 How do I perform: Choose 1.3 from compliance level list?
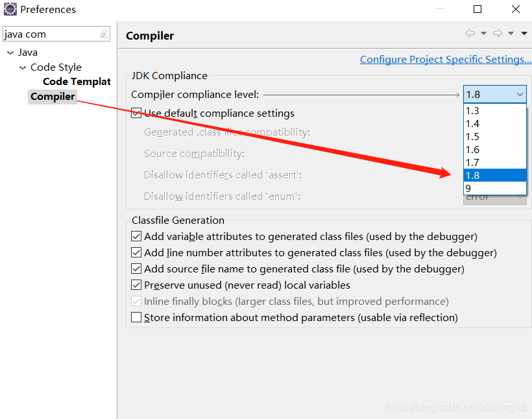coord(494,111)
